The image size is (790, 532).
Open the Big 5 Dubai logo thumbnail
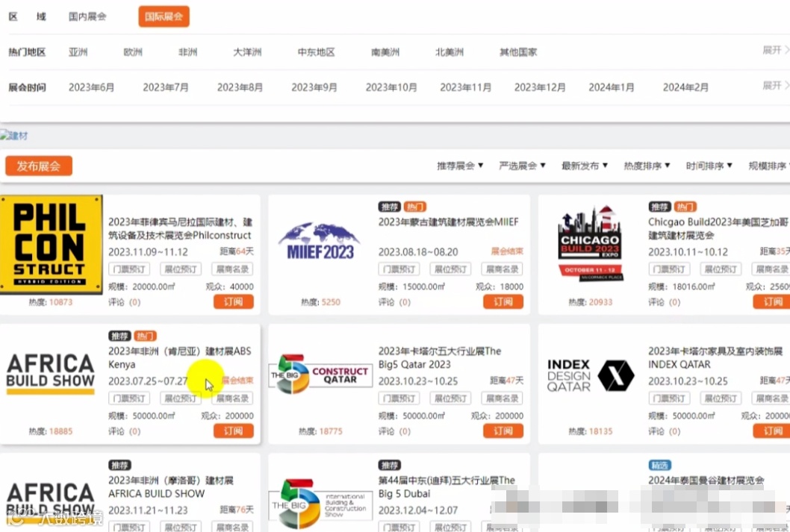[x=320, y=504]
